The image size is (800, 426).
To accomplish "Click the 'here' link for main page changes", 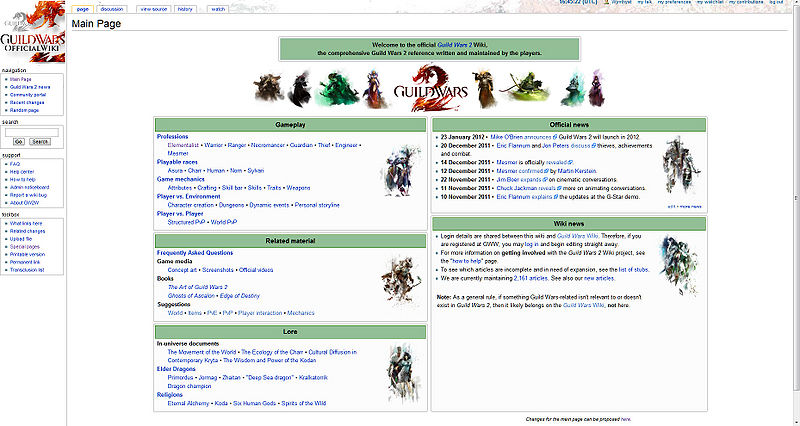I will point(626,419).
